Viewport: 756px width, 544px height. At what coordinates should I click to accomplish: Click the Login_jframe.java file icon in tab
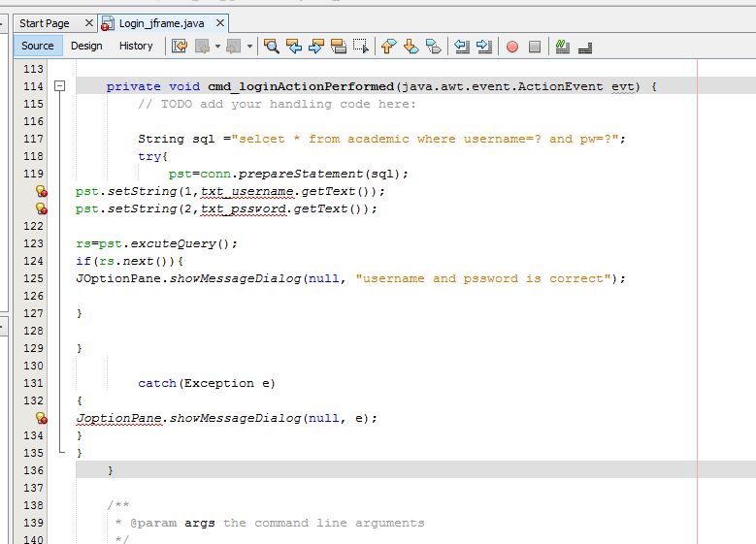(x=108, y=23)
